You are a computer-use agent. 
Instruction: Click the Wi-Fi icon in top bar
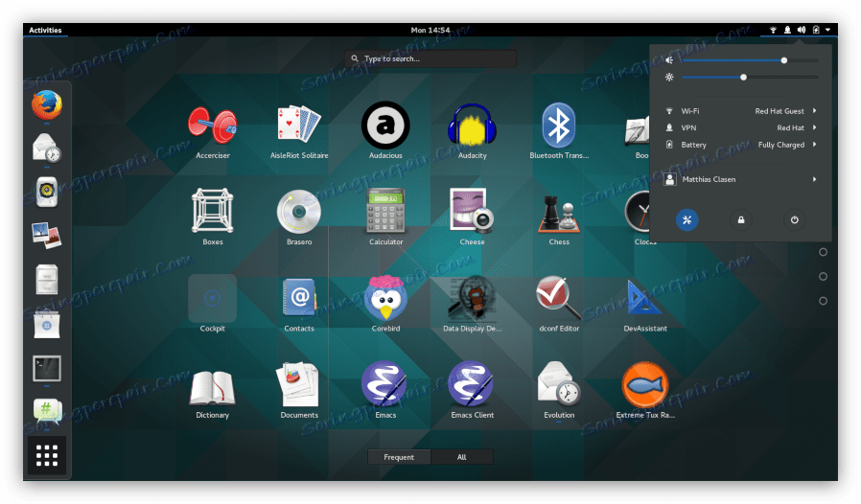(x=773, y=31)
